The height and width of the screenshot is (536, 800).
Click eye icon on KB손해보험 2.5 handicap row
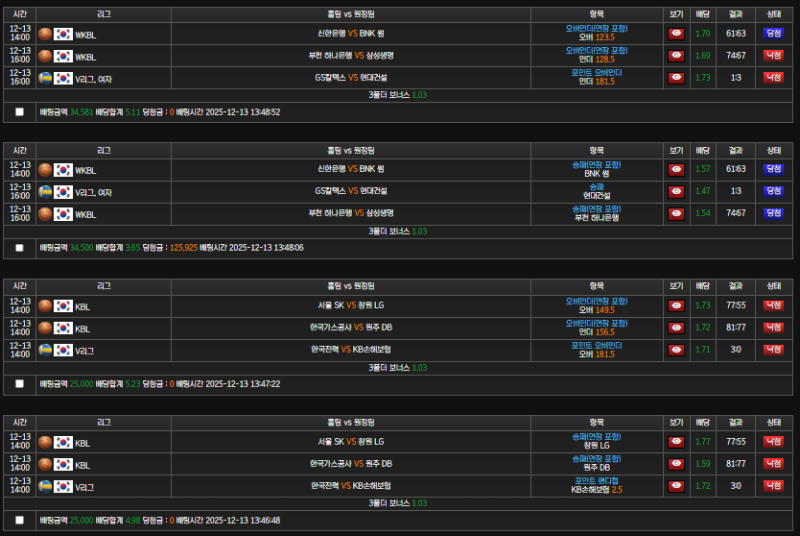click(x=676, y=485)
